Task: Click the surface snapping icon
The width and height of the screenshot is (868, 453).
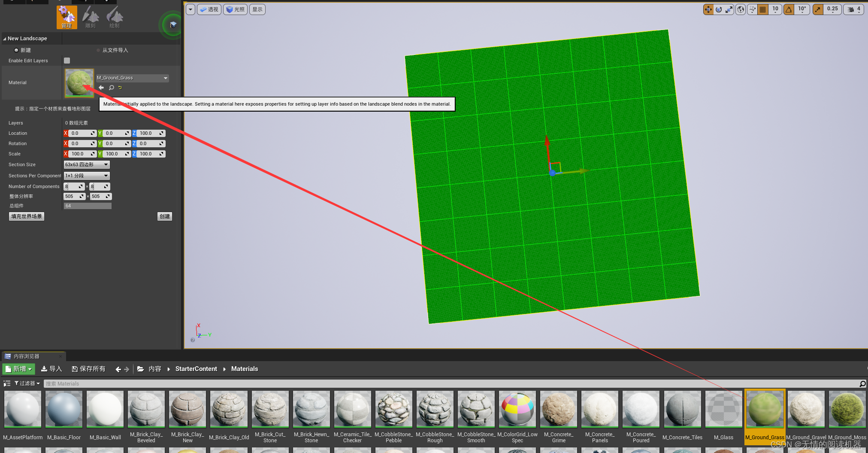Action: (x=753, y=9)
